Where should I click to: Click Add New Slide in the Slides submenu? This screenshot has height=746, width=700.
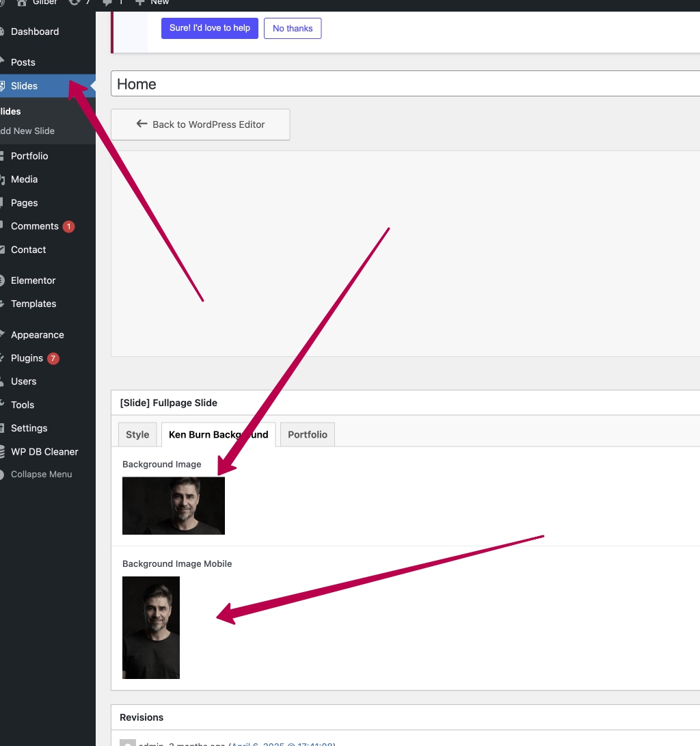coord(27,131)
